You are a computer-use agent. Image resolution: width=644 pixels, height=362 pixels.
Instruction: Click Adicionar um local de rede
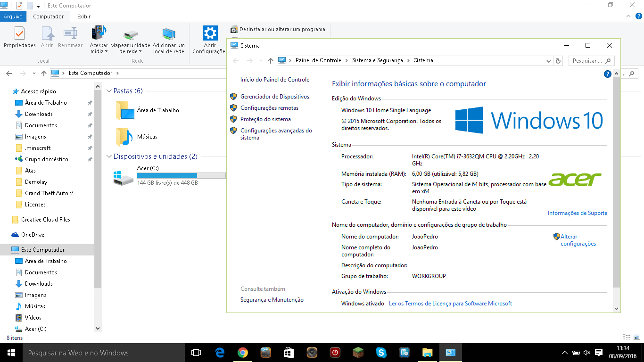(x=169, y=41)
